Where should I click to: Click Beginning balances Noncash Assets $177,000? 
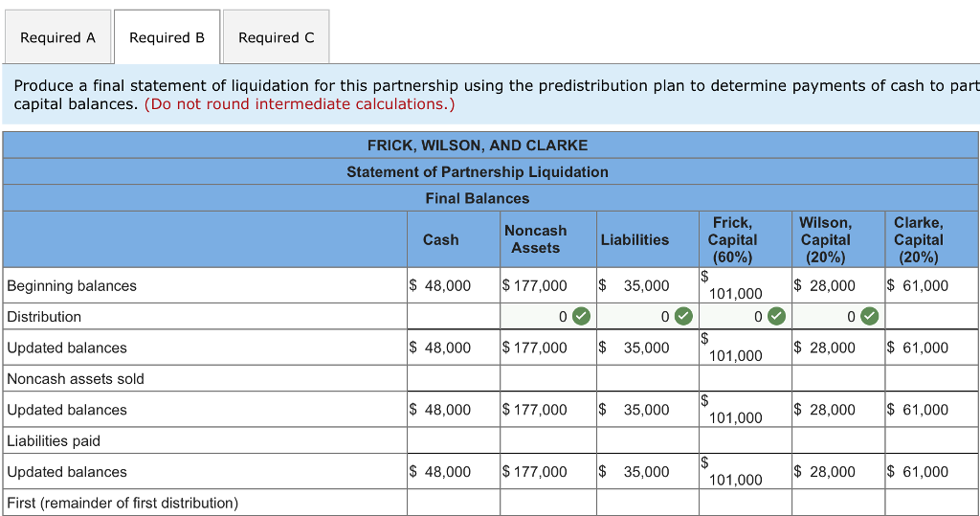click(x=534, y=286)
